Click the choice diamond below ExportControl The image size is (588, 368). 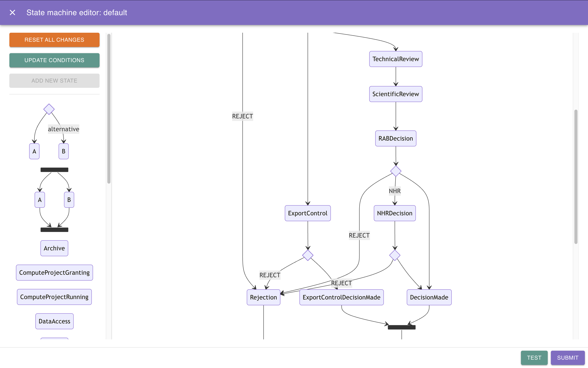(308, 255)
